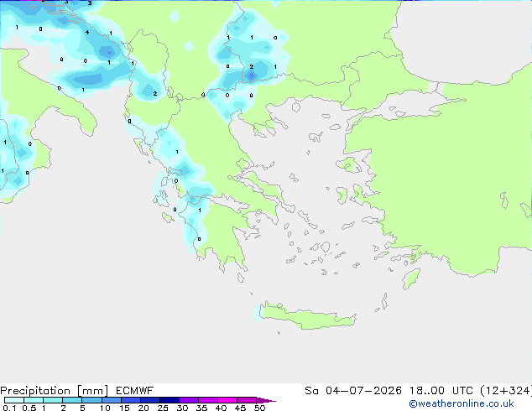This screenshot has width=532, height=411.
Task: Click the legend value '0.1' label
Action: click(9, 408)
